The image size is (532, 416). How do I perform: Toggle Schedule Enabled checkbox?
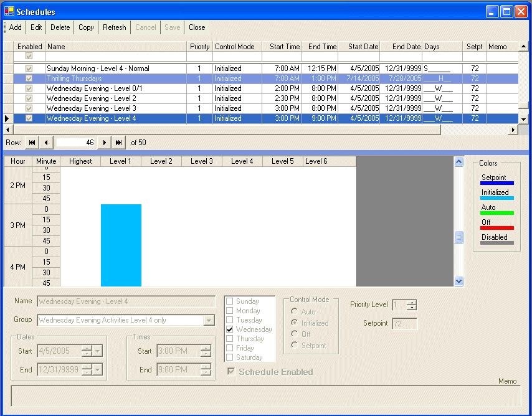coord(231,371)
